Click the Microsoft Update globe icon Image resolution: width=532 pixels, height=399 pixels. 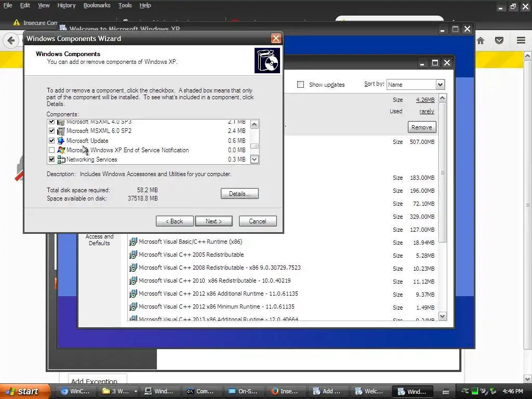[x=61, y=140]
